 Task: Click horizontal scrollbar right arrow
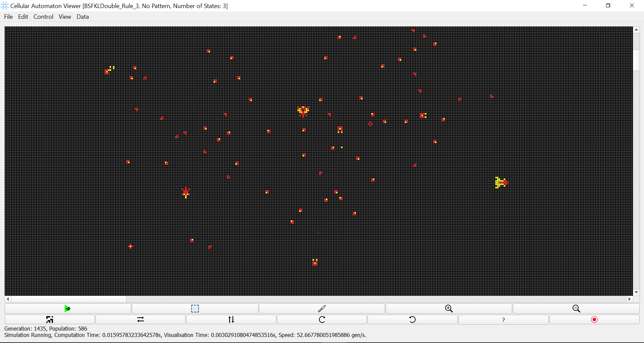pos(630,299)
